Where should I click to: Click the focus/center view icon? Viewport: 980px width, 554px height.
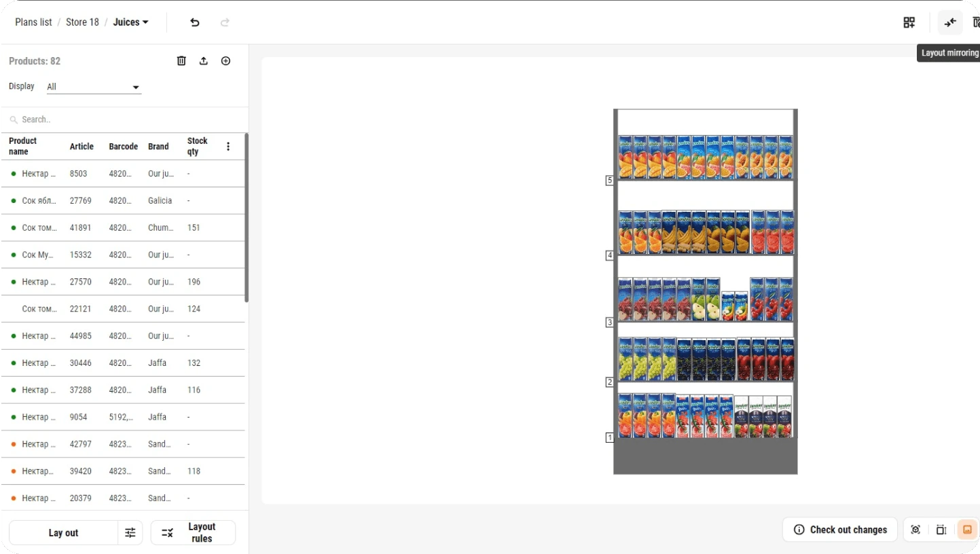coord(915,530)
